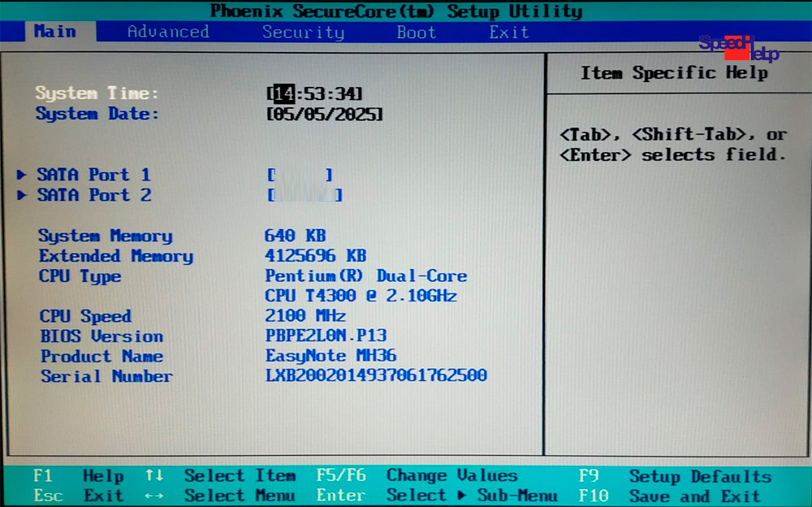Click the 640 KB memory value
Screen dimensions: 812x507
tap(296, 236)
